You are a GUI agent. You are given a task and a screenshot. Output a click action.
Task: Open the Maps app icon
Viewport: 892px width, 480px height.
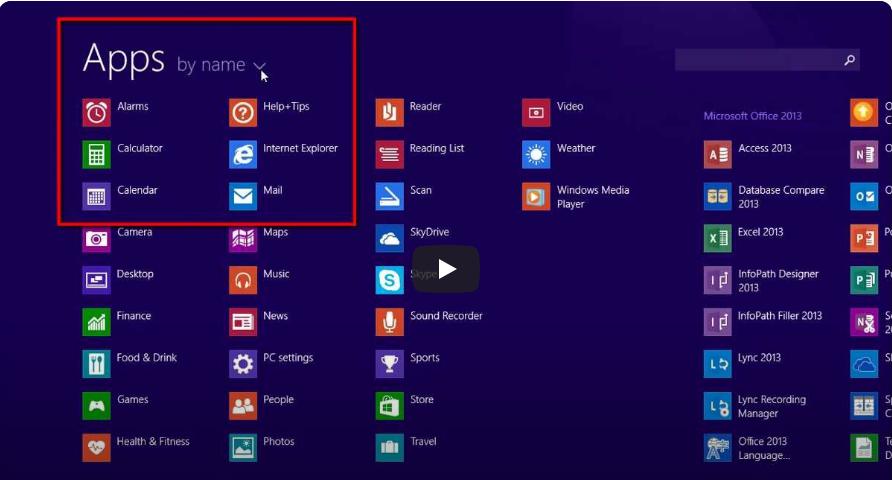coord(243,238)
